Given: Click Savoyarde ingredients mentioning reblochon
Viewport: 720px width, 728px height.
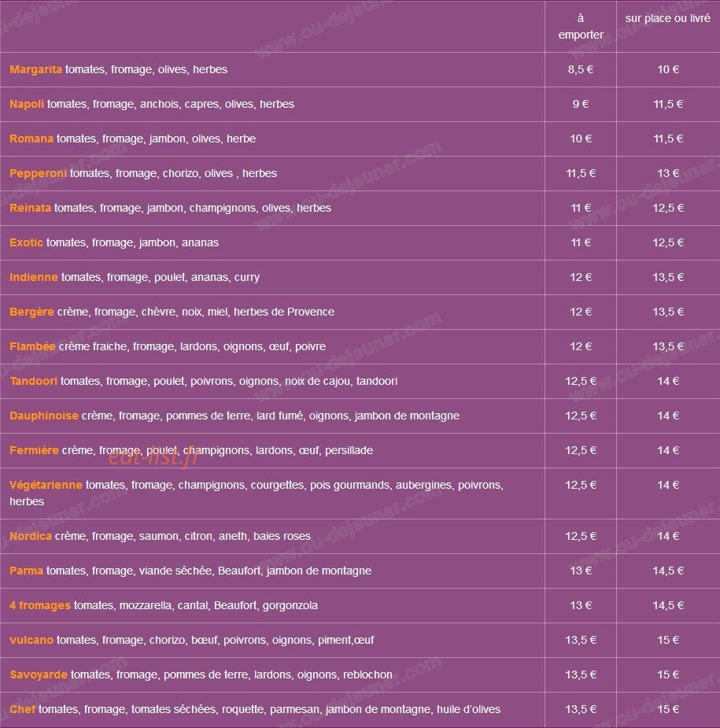Looking at the screenshot, I should tap(231, 675).
